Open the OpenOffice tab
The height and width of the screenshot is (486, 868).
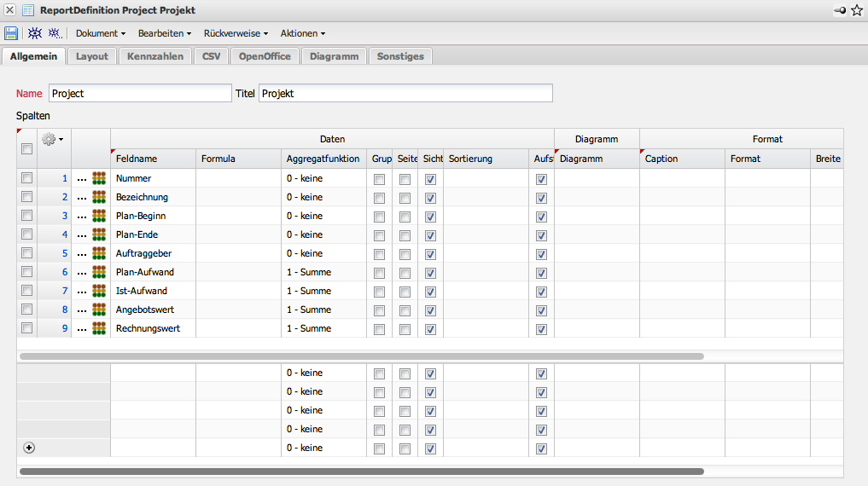pos(265,56)
